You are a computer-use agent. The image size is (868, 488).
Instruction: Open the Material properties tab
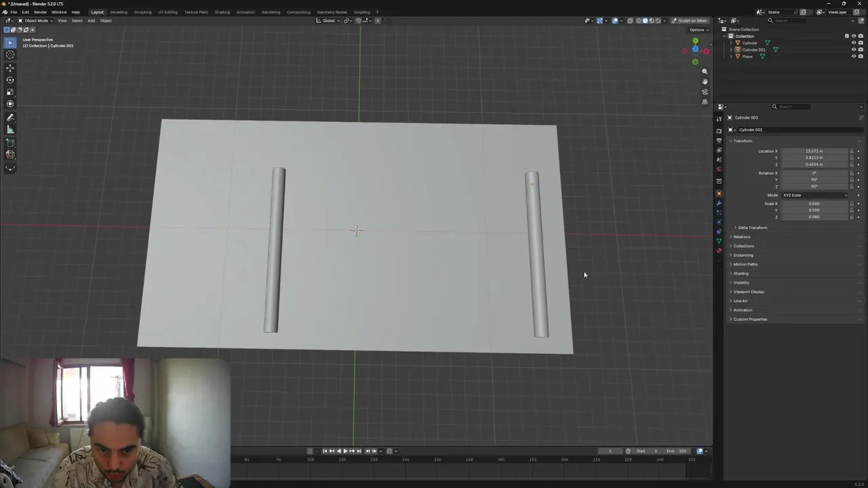[719, 250]
